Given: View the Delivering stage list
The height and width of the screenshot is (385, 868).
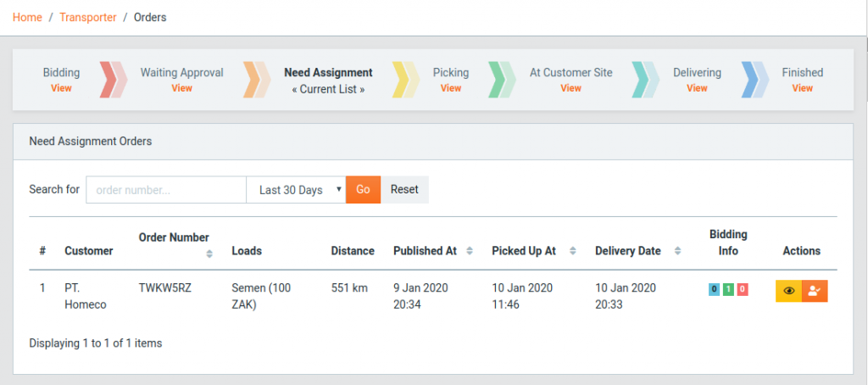Looking at the screenshot, I should (x=697, y=88).
